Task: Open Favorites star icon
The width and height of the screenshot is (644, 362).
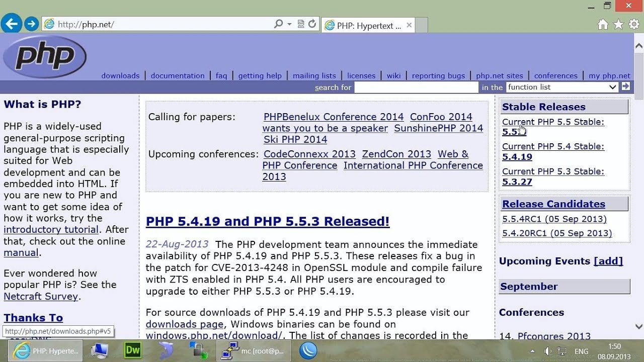Action: click(x=618, y=24)
